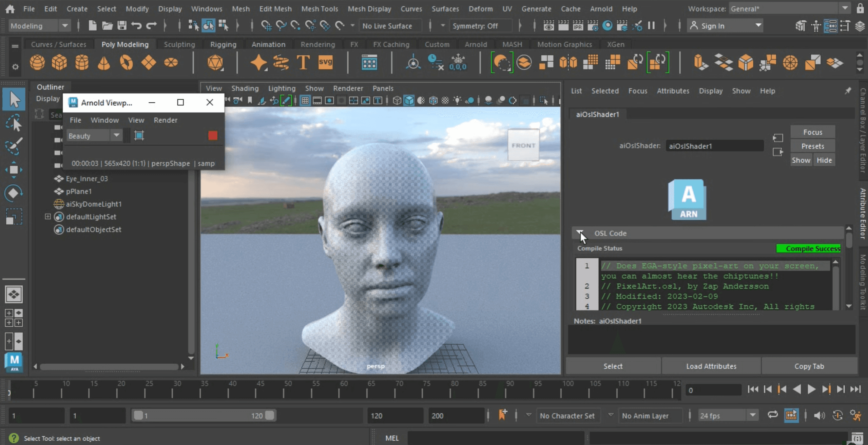Open the Beauty AOV dropdown
868x445 pixels.
[x=116, y=136]
